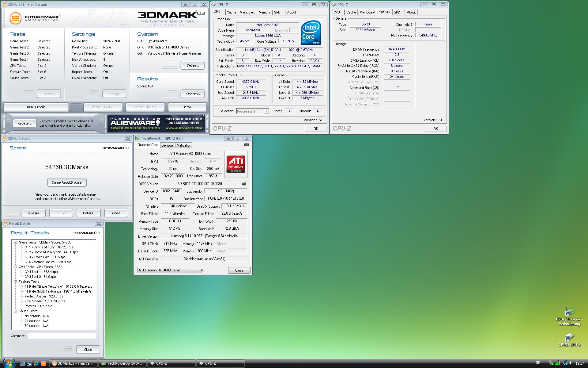Click the ATI Radeon Graphics logo

tap(236, 164)
